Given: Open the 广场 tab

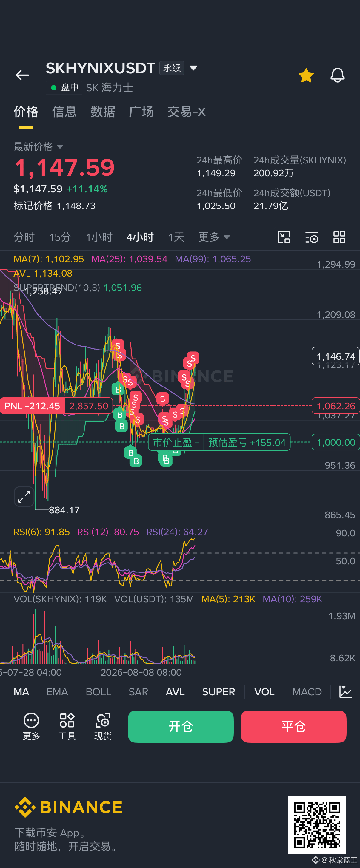Looking at the screenshot, I should pos(141,112).
